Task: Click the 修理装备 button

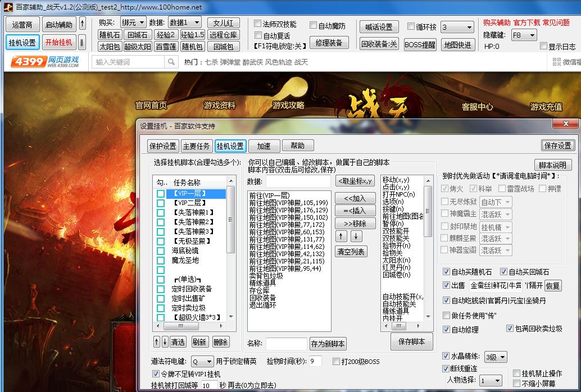Action: pyautogui.click(x=329, y=43)
